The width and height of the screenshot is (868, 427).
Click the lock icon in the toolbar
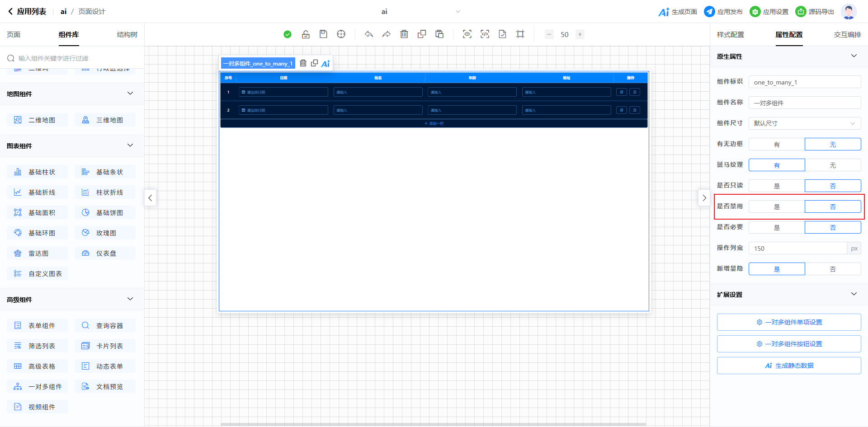[x=306, y=34]
